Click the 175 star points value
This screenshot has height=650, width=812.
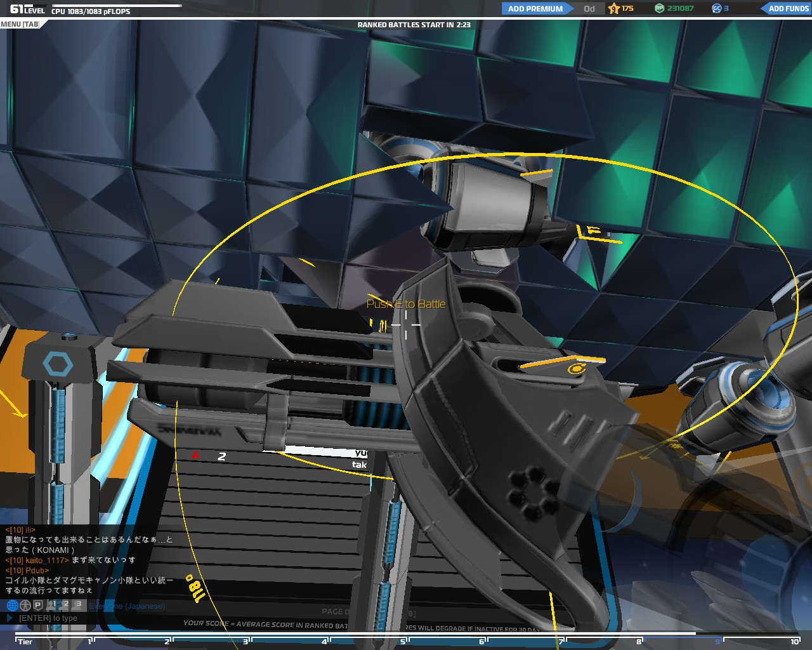coord(627,8)
